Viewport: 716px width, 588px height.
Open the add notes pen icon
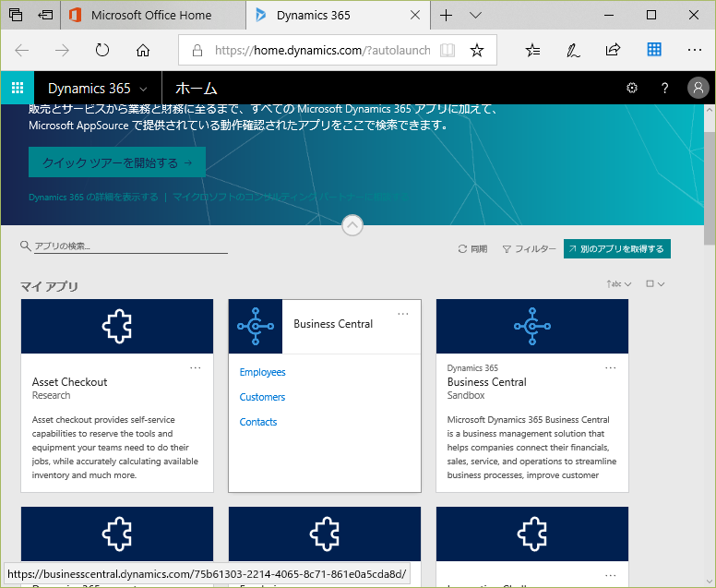click(x=573, y=50)
